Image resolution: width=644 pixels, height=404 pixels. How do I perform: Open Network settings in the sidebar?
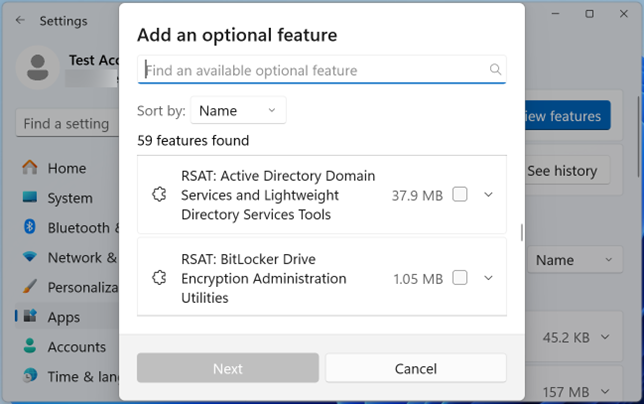tap(74, 257)
